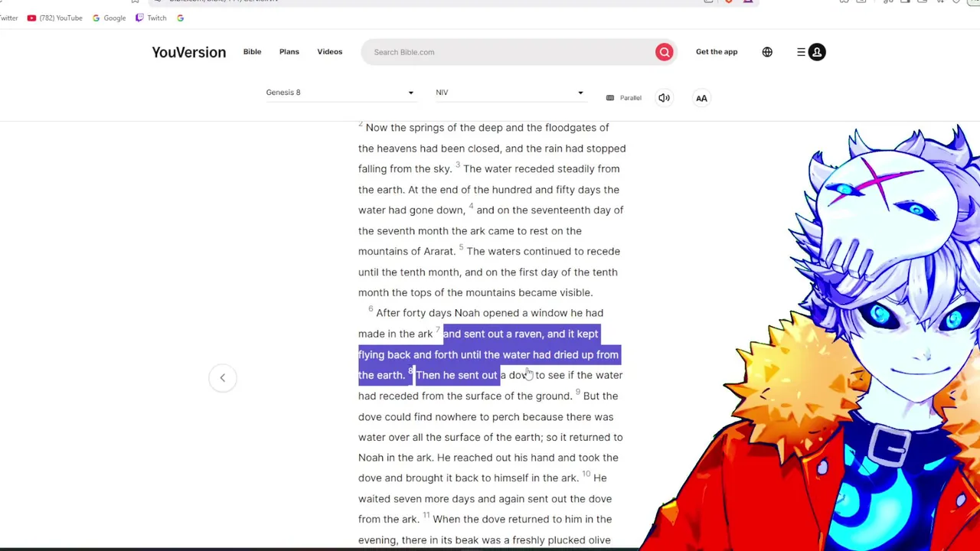Open the Google bookmark
Viewport: 980px width, 551px height.
point(109,18)
